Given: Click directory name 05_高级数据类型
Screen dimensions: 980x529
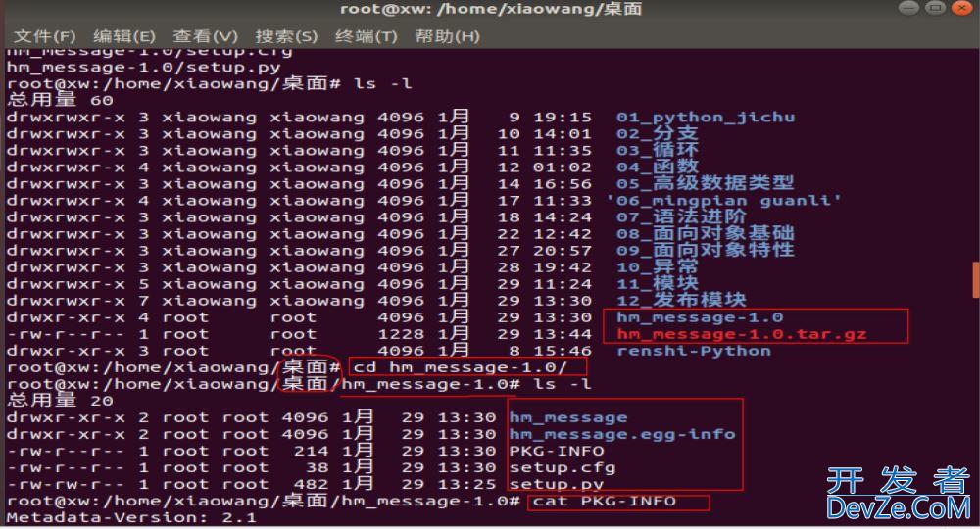Looking at the screenshot, I should coord(705,183).
